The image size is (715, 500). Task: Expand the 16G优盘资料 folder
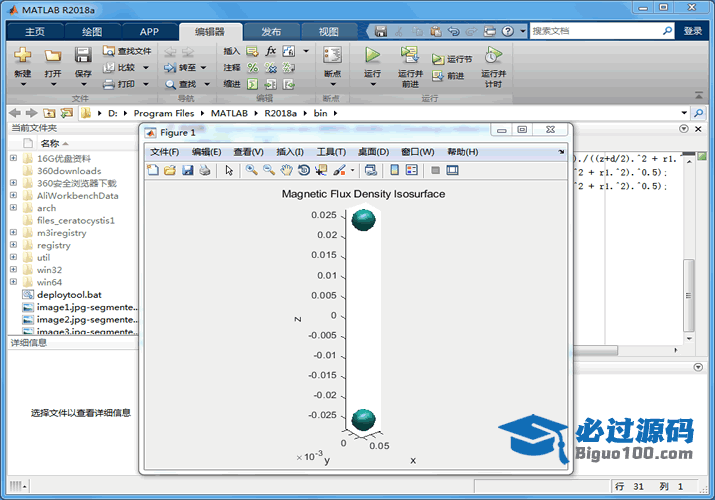point(13,158)
